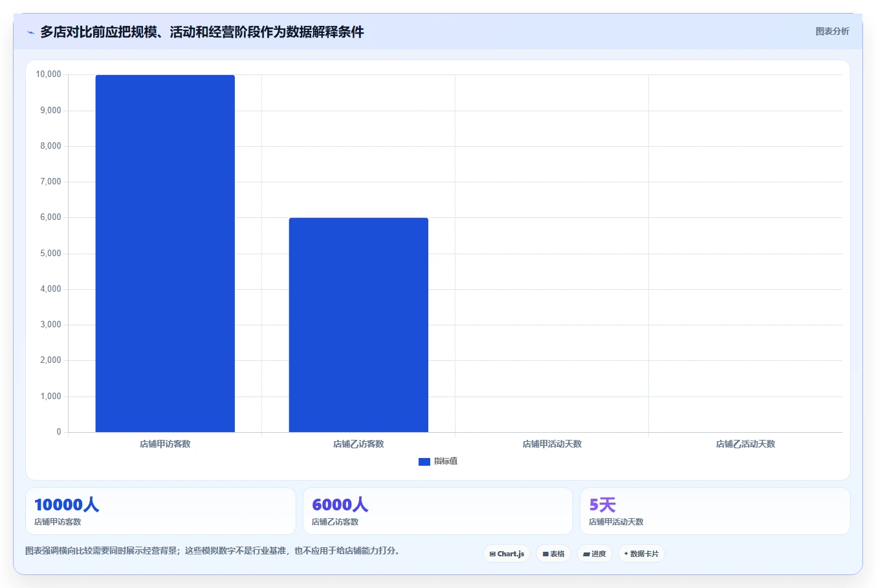The width and height of the screenshot is (876, 588).
Task: Click the 6,000 y-axis tick label
Action: click(x=50, y=217)
